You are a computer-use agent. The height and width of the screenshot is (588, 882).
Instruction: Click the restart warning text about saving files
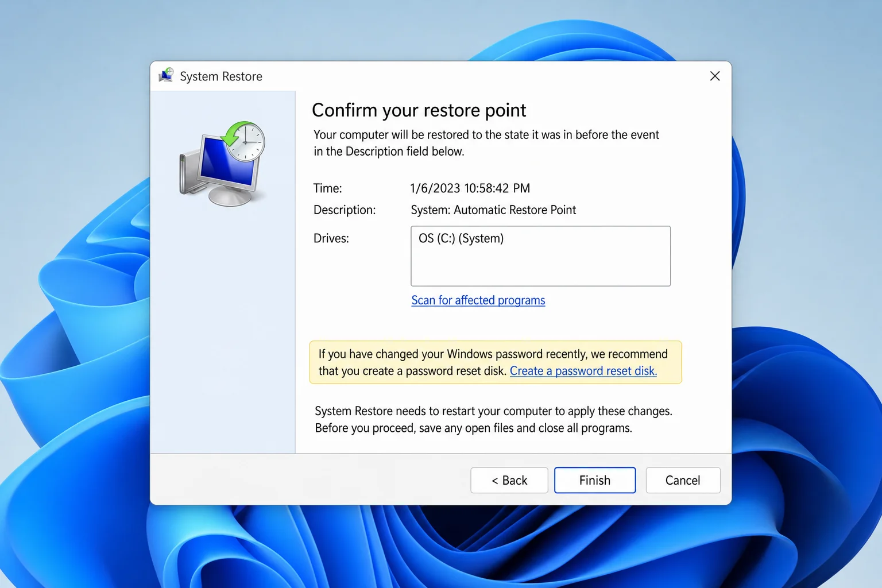(493, 420)
